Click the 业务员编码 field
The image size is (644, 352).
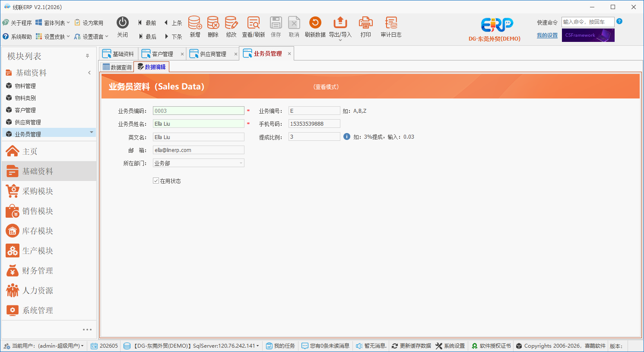[x=199, y=111]
